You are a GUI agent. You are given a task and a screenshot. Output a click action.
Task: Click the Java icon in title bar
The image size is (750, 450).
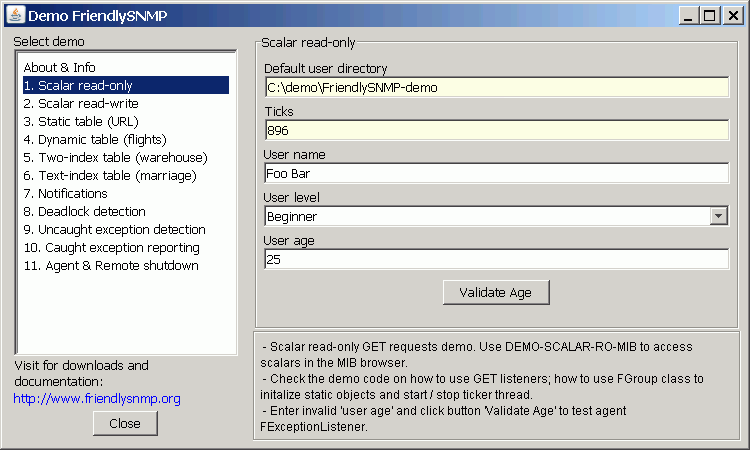tap(15, 15)
